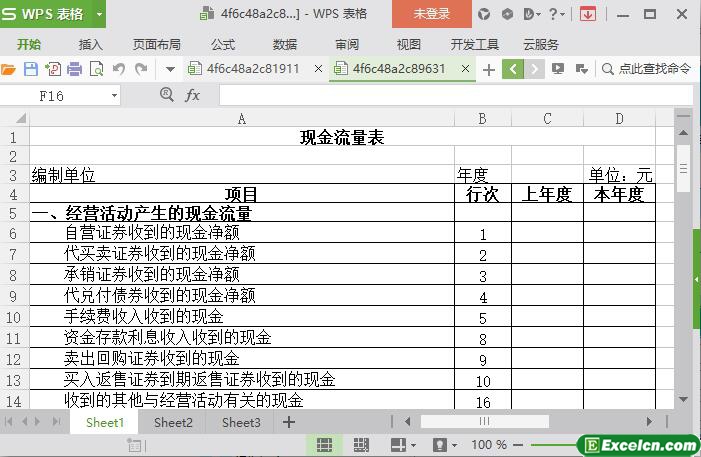Viewport: 701px width, 457px height.
Task: Open the 云服务 ribbon tab
Action: tap(541, 44)
